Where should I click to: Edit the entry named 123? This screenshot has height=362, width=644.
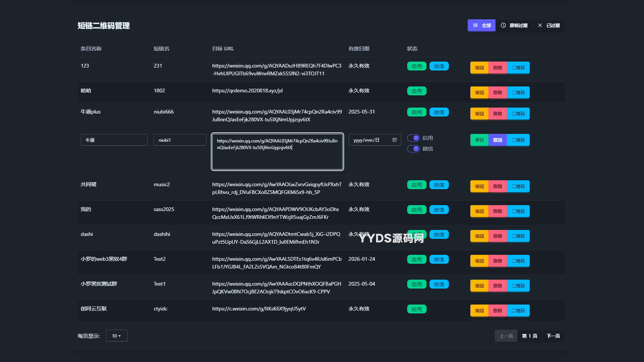tap(479, 68)
